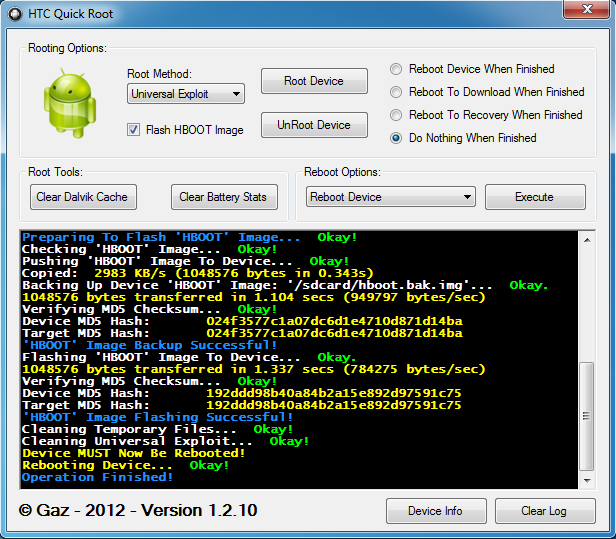Screen dimensions: 616x539
Task: Expand the Reboot Options combo box
Action: click(x=390, y=197)
